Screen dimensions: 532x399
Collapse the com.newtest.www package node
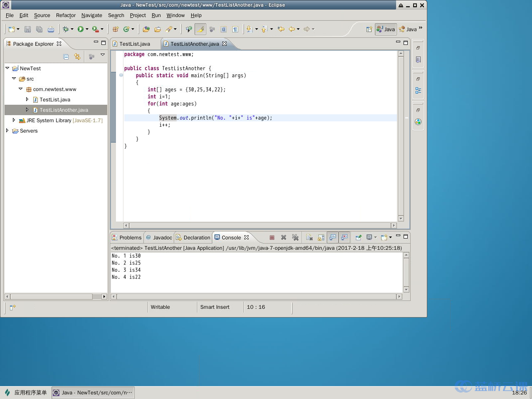click(x=20, y=89)
